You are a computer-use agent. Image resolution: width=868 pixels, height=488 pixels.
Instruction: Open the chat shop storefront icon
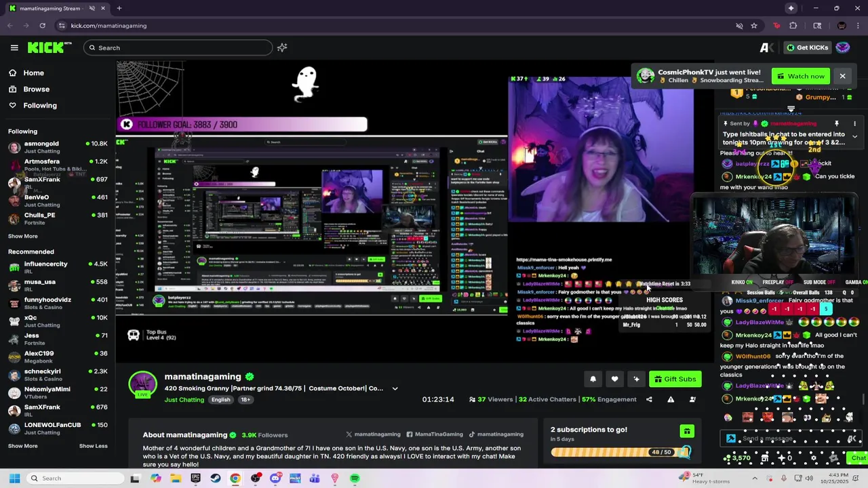click(764, 458)
